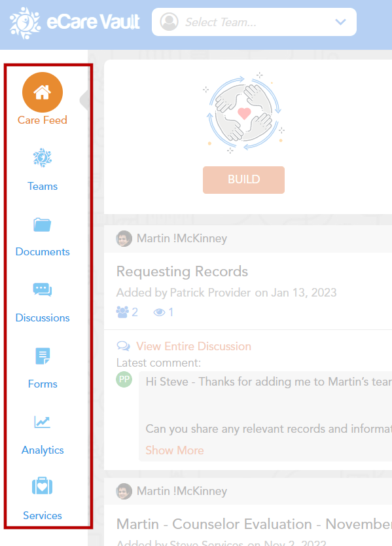The width and height of the screenshot is (392, 546).
Task: View the Analytics chart icon
Action: 43,422
